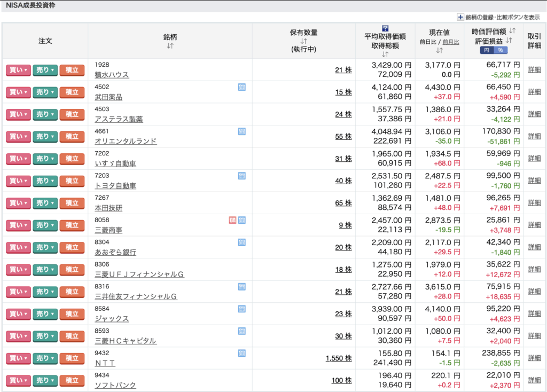Sort by 現在値 前日比 column arrows

(440, 51)
